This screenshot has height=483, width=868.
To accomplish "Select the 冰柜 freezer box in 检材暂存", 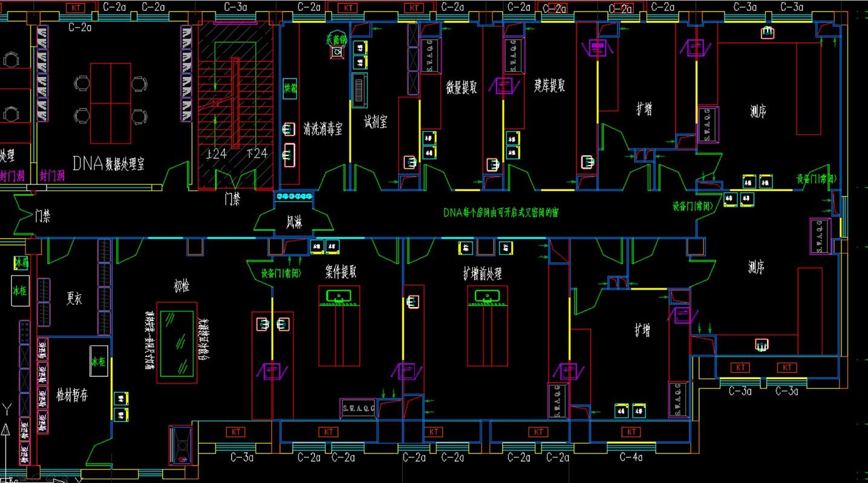I will pyautogui.click(x=99, y=361).
